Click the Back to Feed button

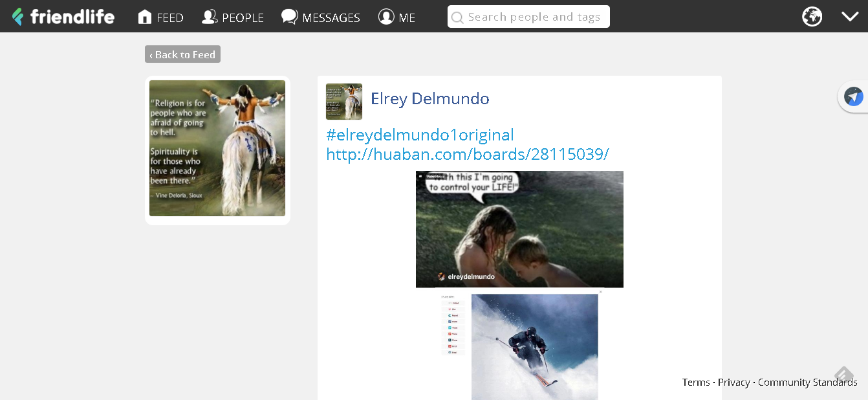(x=182, y=54)
